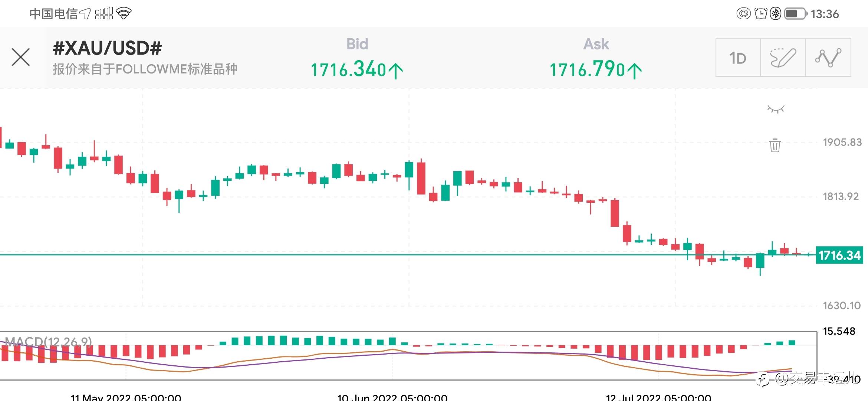The height and width of the screenshot is (401, 868).
Task: Delete drawings with the trash icon
Action: (x=775, y=145)
